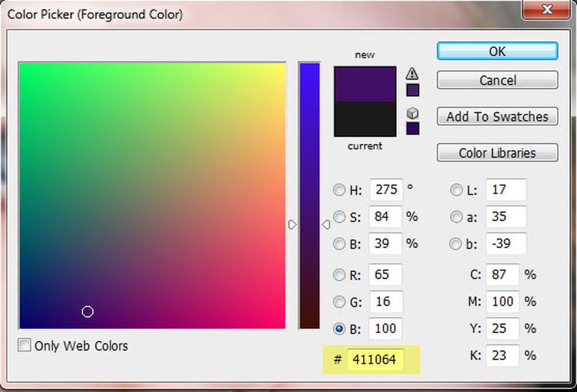
Task: Click the vertical color slider strip
Action: (309, 195)
